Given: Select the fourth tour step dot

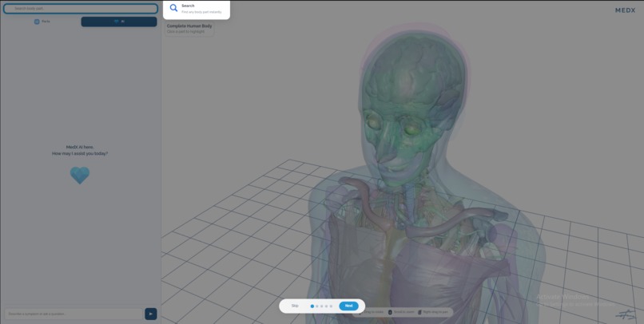Looking at the screenshot, I should 327,306.
